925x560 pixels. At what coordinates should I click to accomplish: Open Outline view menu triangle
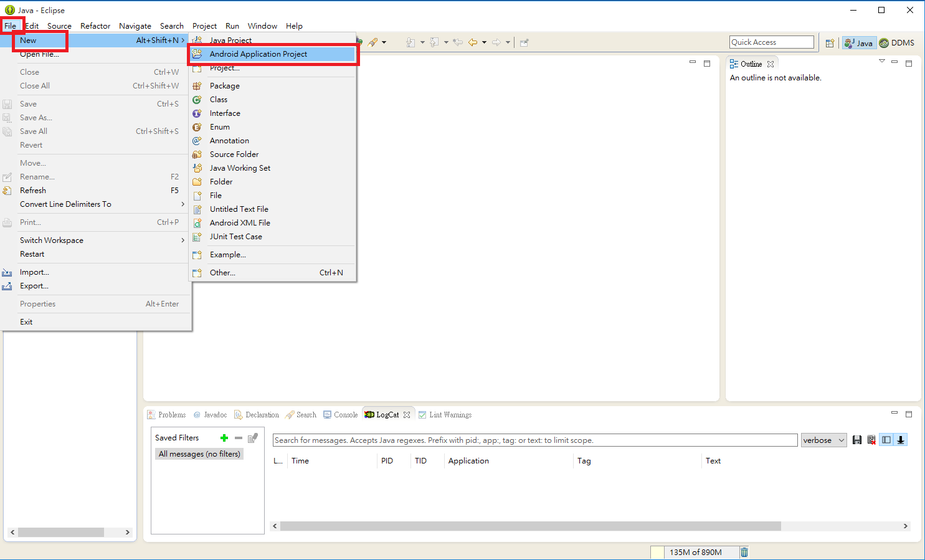pyautogui.click(x=881, y=61)
